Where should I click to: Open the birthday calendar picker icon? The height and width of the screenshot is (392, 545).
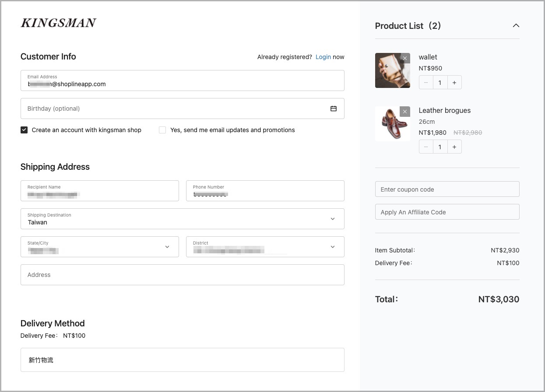[x=334, y=108]
